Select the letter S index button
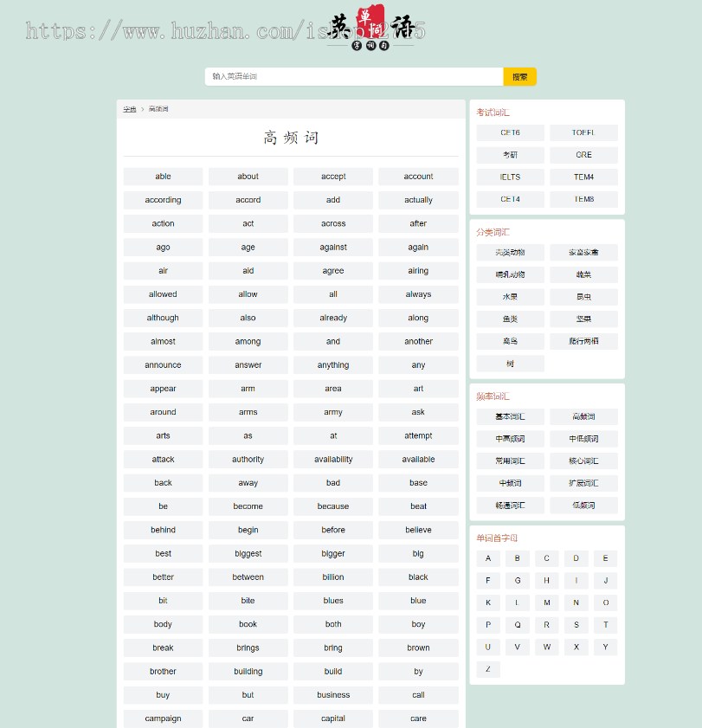702x728 pixels. click(x=576, y=625)
